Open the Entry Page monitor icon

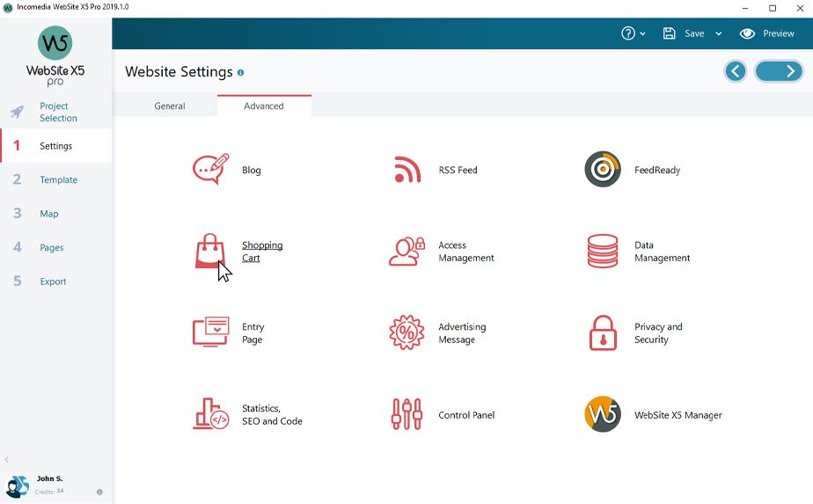[x=210, y=332]
